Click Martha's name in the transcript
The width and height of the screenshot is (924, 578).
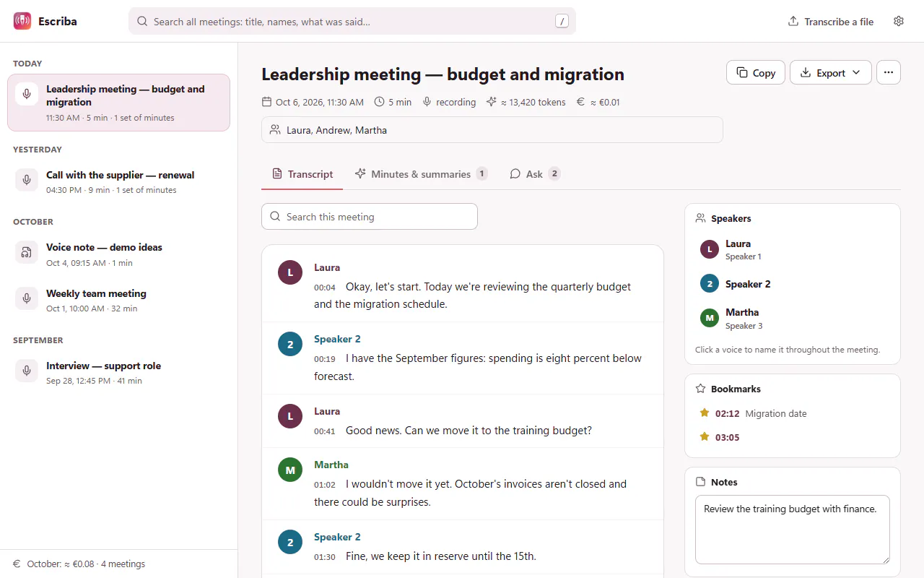click(x=331, y=465)
